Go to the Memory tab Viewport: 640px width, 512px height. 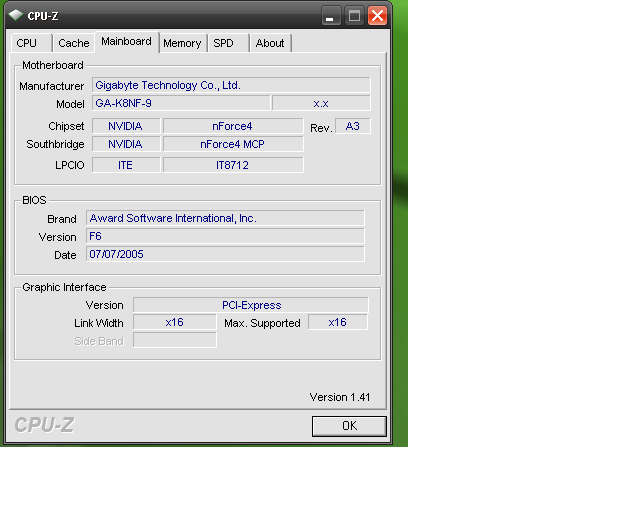[x=182, y=43]
